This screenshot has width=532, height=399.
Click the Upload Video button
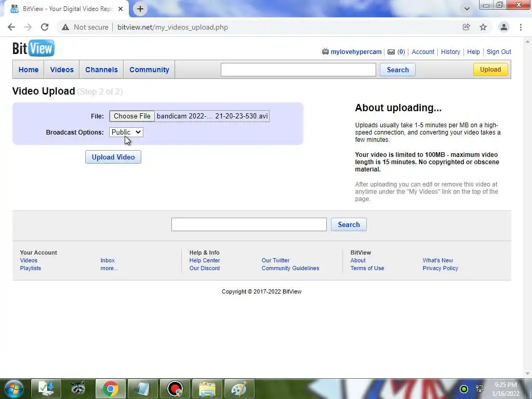pyautogui.click(x=113, y=157)
